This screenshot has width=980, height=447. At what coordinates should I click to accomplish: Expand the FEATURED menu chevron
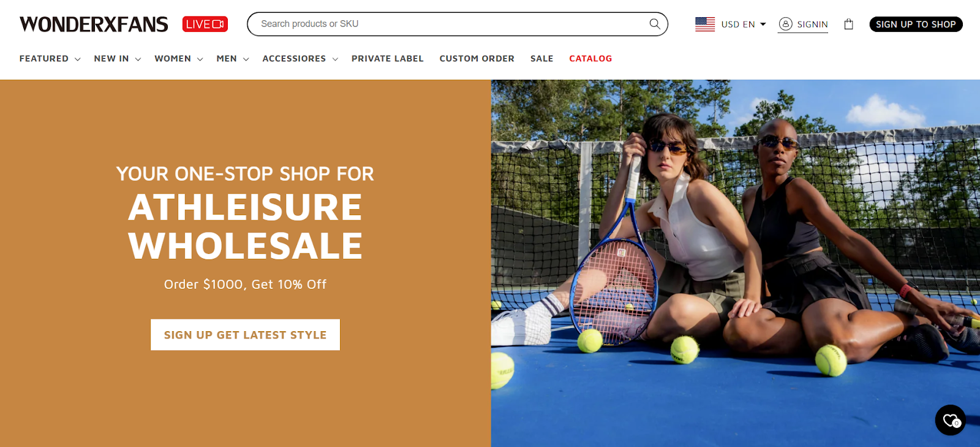click(x=78, y=59)
